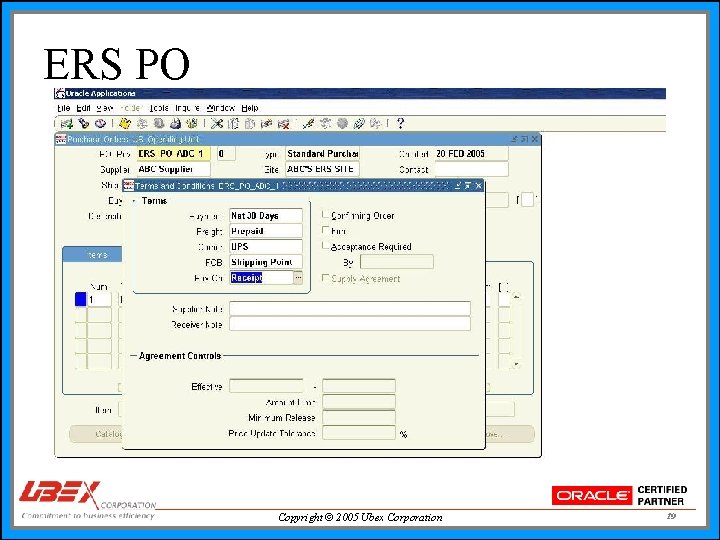Click PO number field ERS_PO_ABC_1 in Purchase Orders
The width and height of the screenshot is (720, 540).
tap(174, 153)
